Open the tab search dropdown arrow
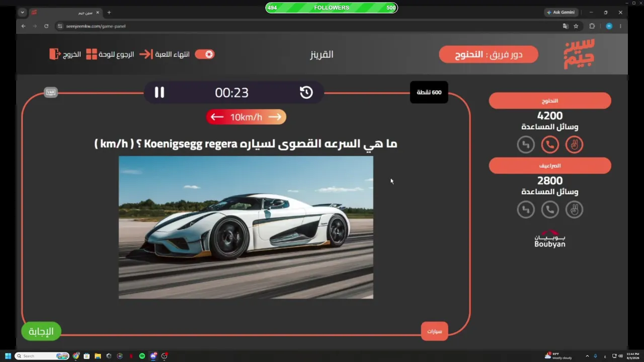 pyautogui.click(x=22, y=13)
